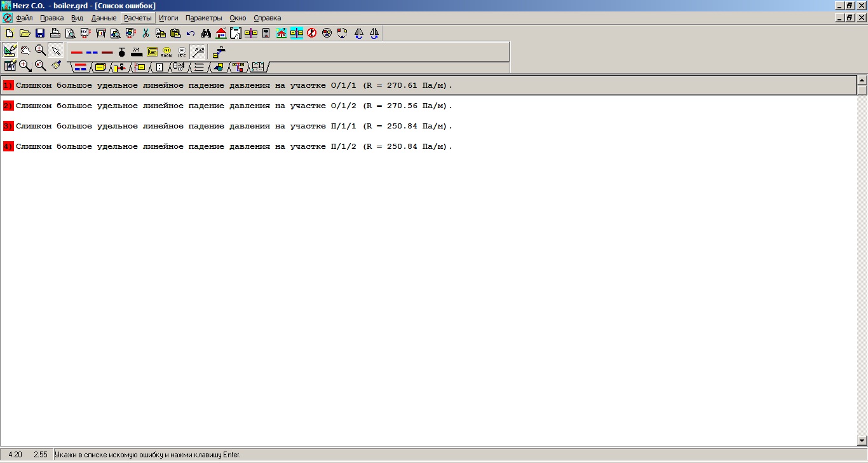The width and height of the screenshot is (868, 463).
Task: Click the scrollbar up arrow
Action: pos(862,80)
